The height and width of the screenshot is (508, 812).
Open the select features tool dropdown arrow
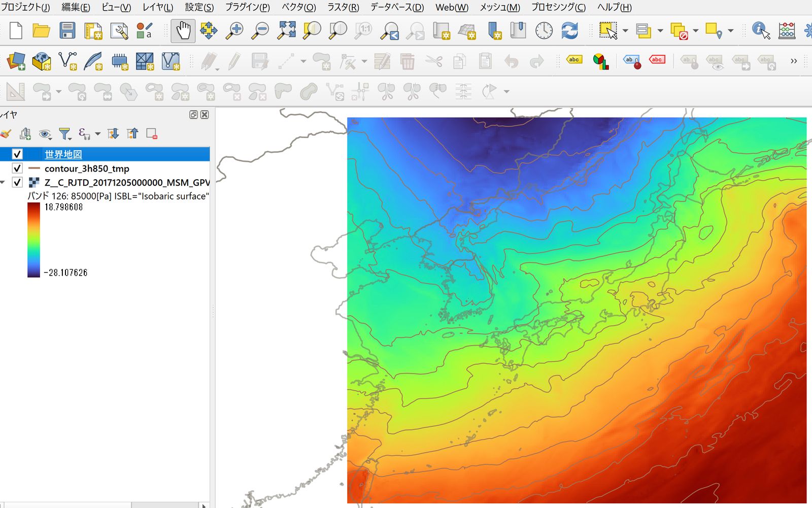(x=625, y=30)
